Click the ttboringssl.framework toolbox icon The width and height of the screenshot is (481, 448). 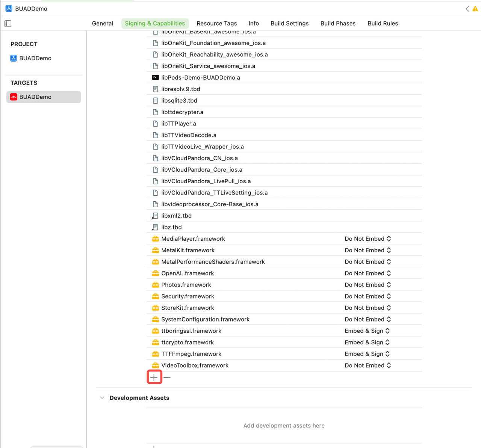[x=155, y=331]
